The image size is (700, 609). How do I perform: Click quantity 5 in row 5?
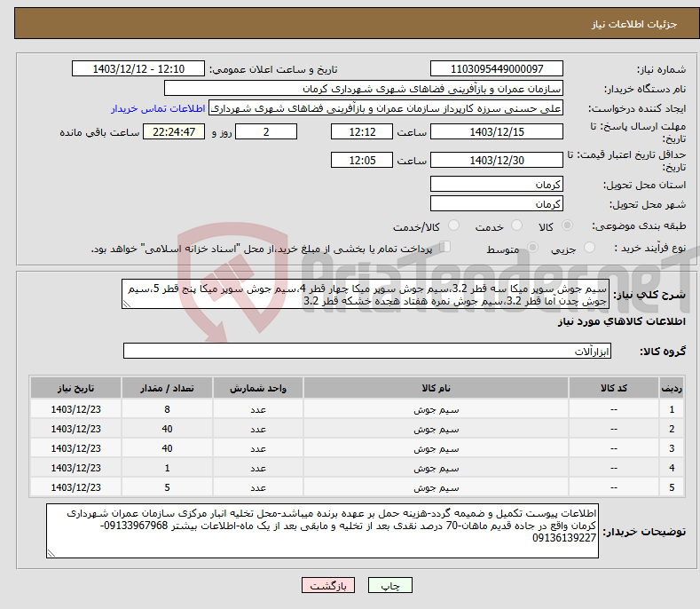[x=167, y=488]
